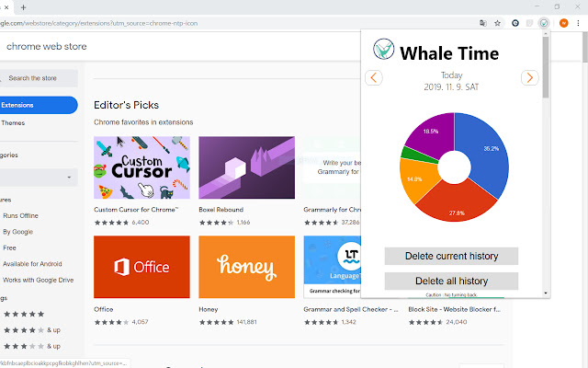
Task: Select the red 27.8% pie slice
Action: tap(457, 204)
